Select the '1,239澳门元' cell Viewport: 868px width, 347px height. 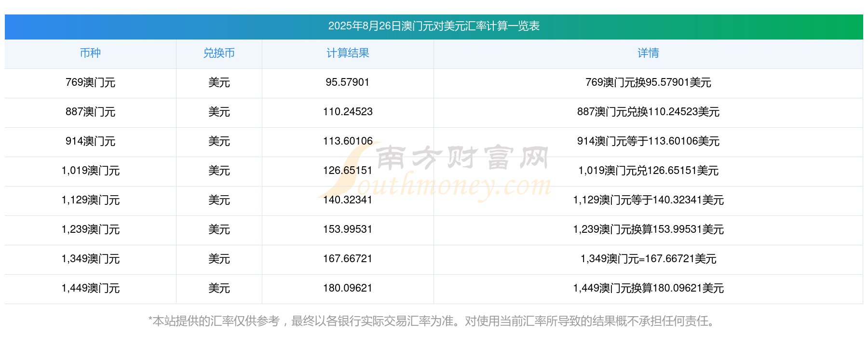click(90, 229)
